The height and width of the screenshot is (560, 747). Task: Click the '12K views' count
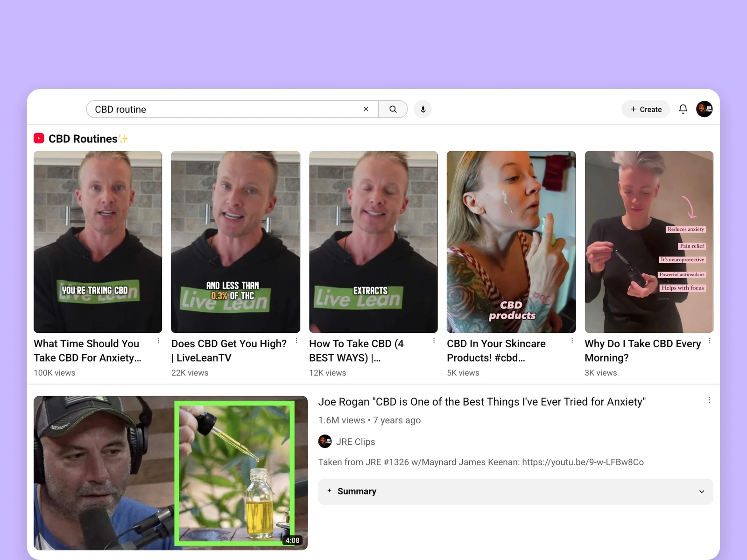[327, 373]
